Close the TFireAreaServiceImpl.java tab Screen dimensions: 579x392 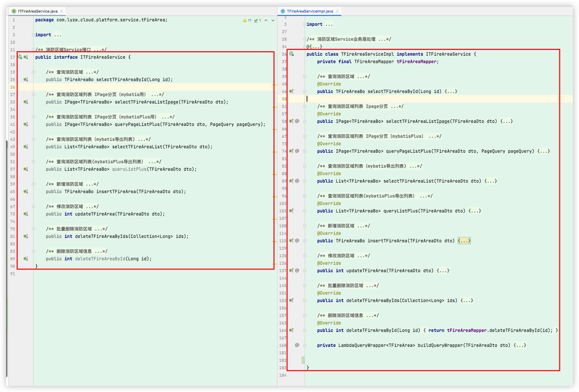coord(337,11)
